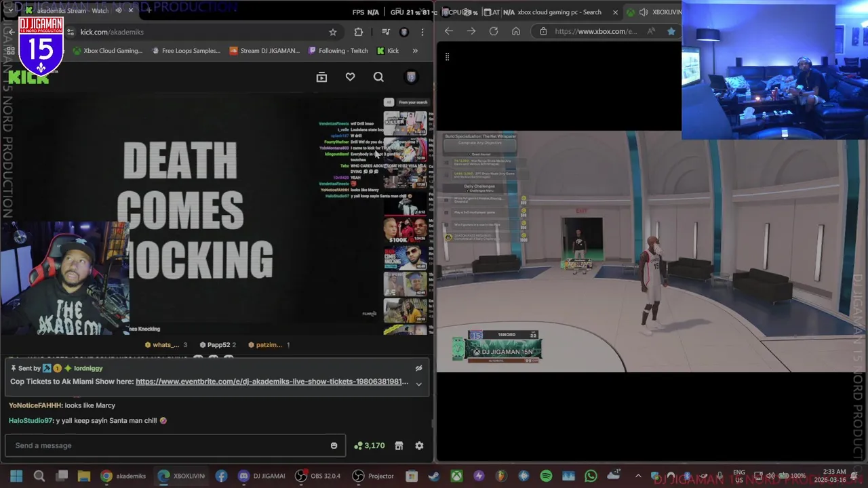The width and height of the screenshot is (868, 488).
Task: Open Chrome media control icon
Action: (x=385, y=32)
